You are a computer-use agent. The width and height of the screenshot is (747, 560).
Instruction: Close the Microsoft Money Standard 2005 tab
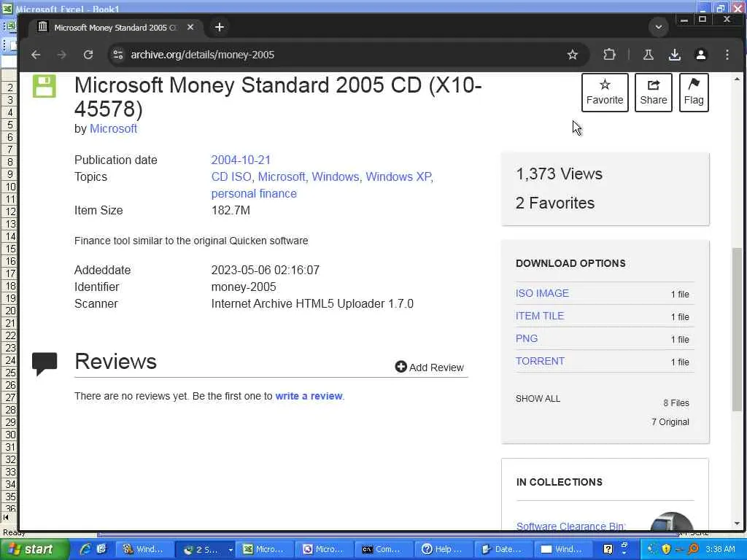[190, 27]
